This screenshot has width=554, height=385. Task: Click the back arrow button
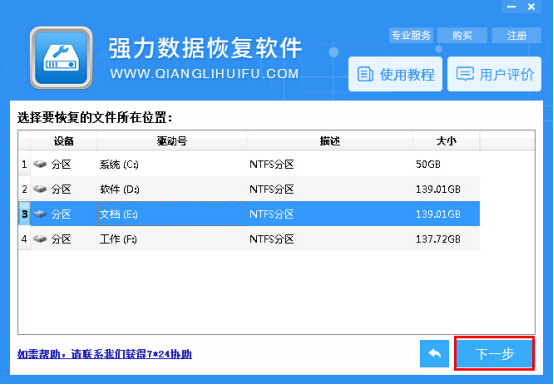(434, 353)
